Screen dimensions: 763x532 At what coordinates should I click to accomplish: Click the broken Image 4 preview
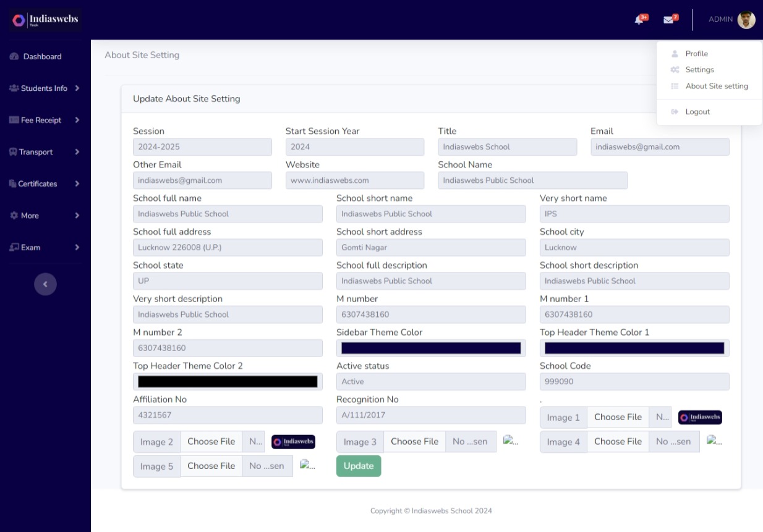[x=714, y=441]
